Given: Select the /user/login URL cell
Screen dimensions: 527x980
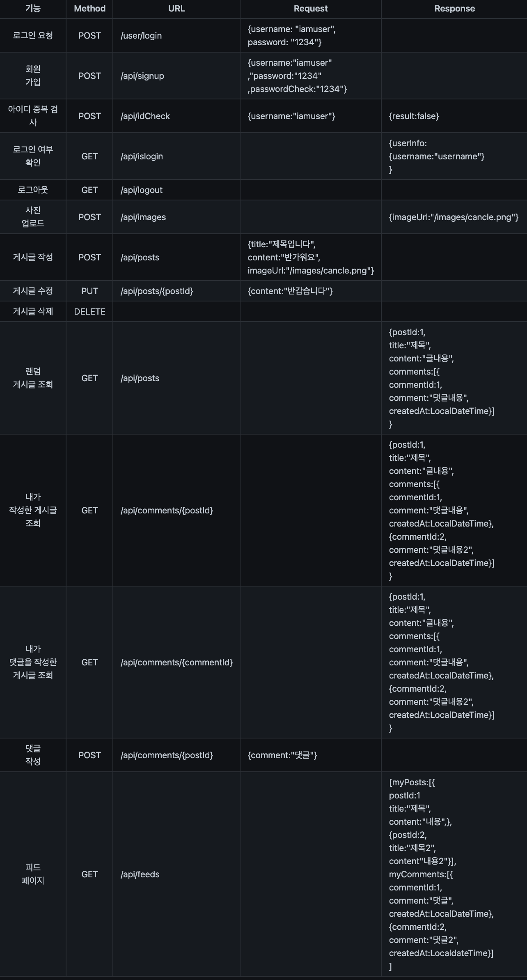Looking at the screenshot, I should tap(176, 35).
